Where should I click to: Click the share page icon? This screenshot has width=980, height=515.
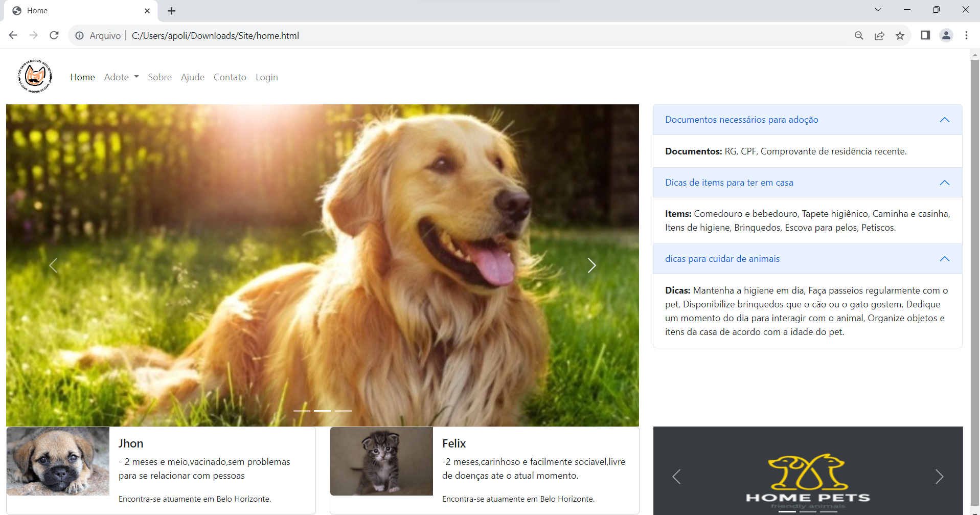click(x=879, y=35)
